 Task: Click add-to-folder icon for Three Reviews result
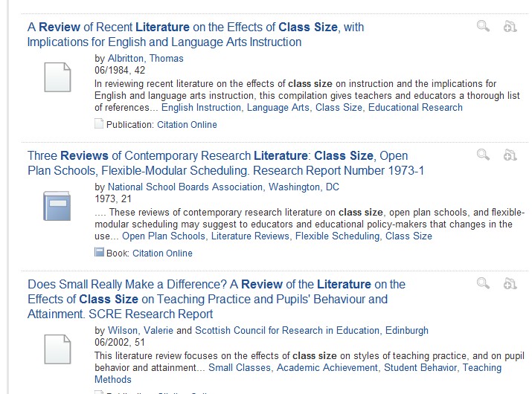(x=510, y=155)
